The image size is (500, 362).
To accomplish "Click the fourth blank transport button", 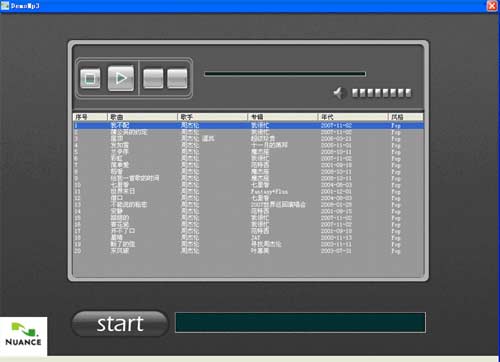I will (x=177, y=79).
